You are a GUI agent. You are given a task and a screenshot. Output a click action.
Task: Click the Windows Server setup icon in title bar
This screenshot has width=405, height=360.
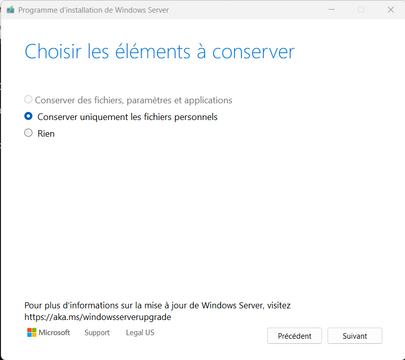point(10,10)
